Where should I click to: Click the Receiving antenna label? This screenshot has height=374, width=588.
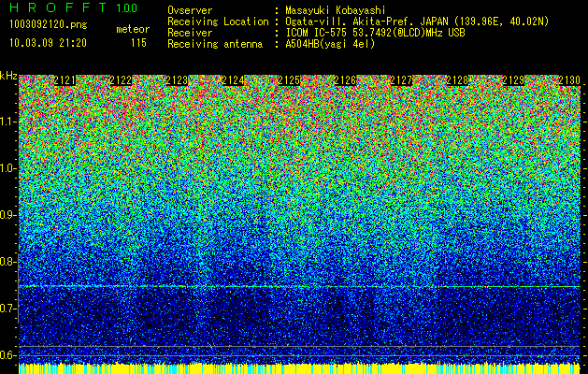point(215,44)
